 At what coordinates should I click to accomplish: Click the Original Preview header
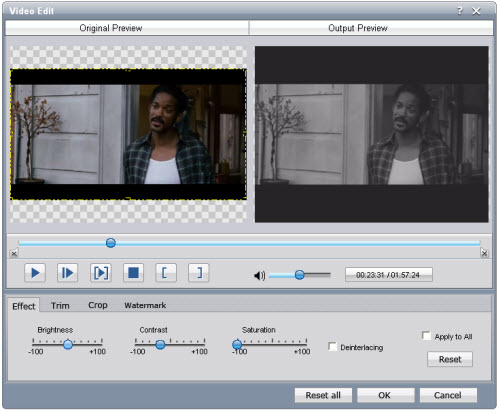click(127, 28)
